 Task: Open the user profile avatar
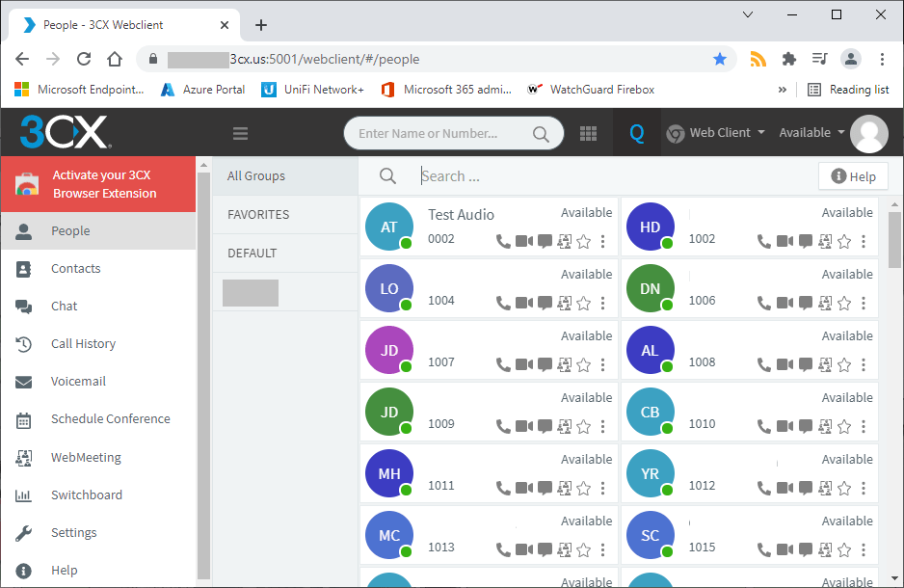pos(869,133)
